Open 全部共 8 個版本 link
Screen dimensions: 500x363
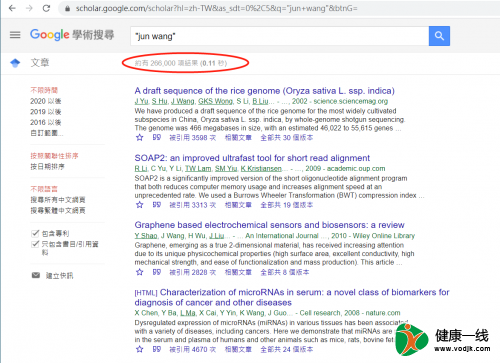coord(285,272)
